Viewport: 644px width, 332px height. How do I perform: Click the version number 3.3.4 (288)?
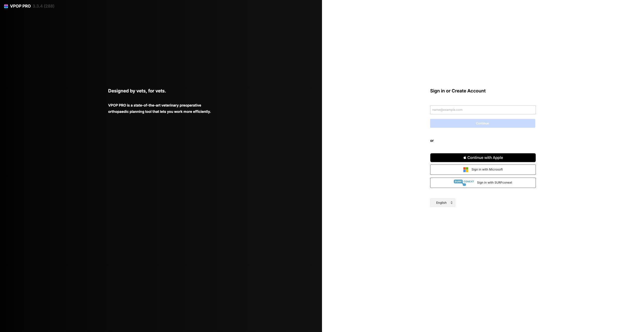(43, 6)
